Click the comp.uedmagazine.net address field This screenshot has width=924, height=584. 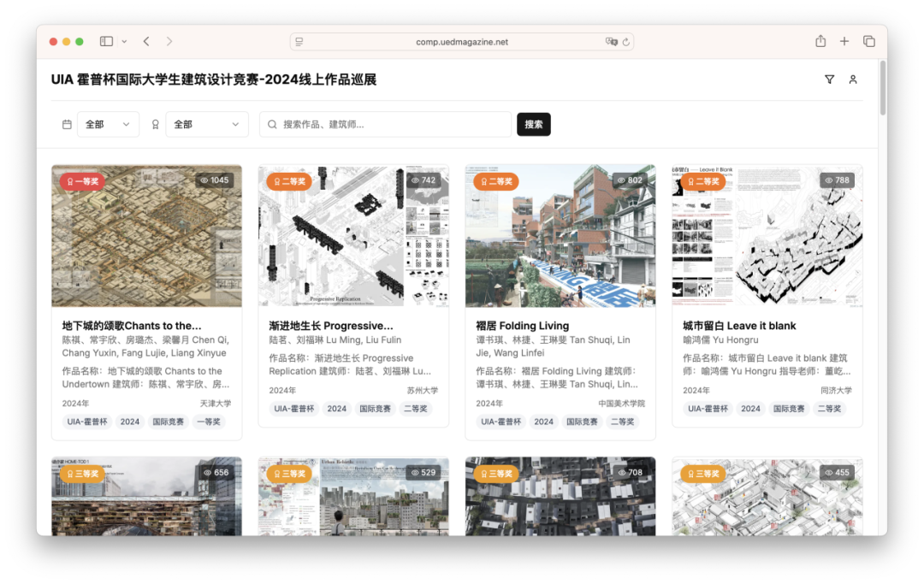(x=462, y=42)
